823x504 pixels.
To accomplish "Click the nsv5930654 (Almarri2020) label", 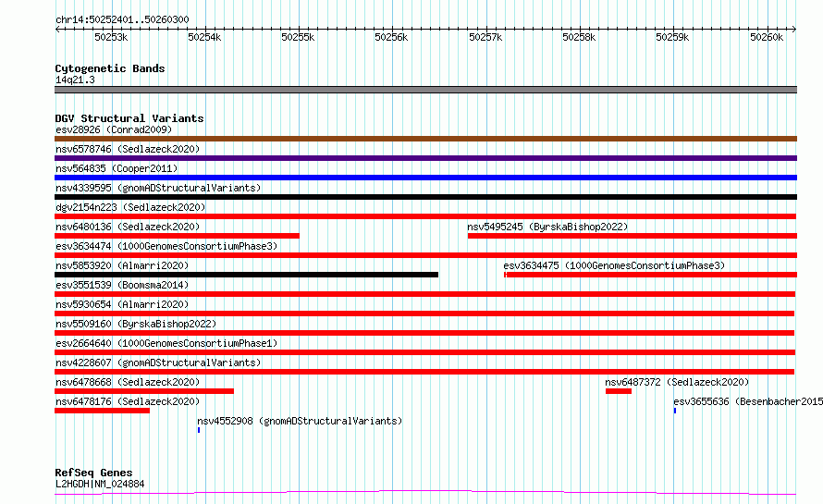I will [x=122, y=304].
